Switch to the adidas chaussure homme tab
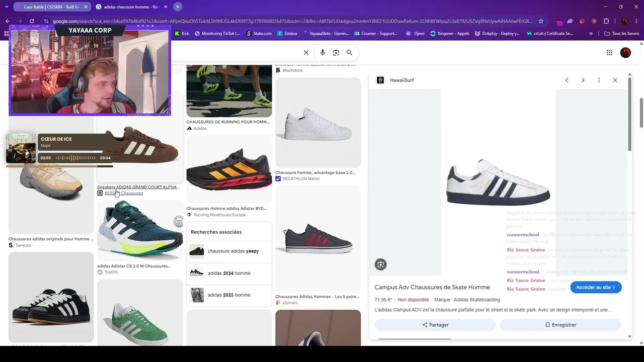Image resolution: width=644 pixels, height=362 pixels. tap(131, 7)
